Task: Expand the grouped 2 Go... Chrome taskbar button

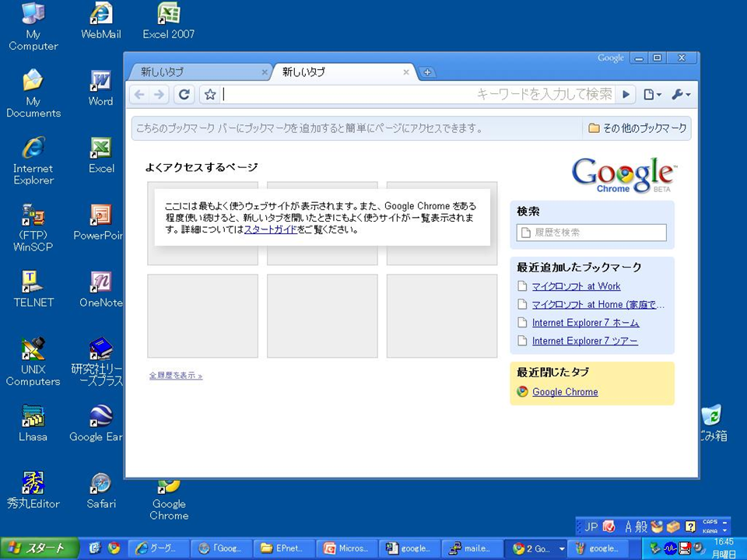Action: tap(535, 548)
